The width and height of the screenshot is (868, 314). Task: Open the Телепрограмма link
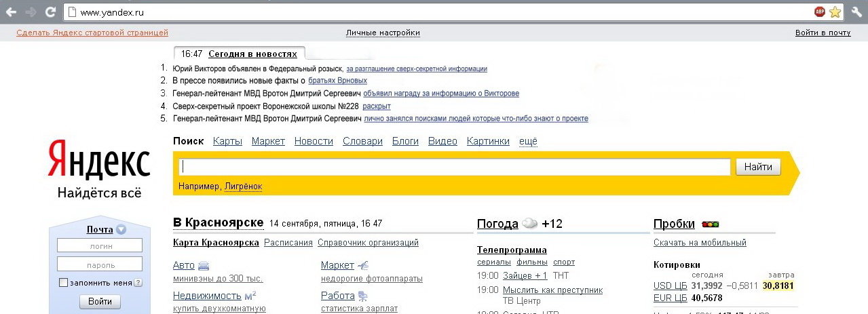pyautogui.click(x=512, y=250)
